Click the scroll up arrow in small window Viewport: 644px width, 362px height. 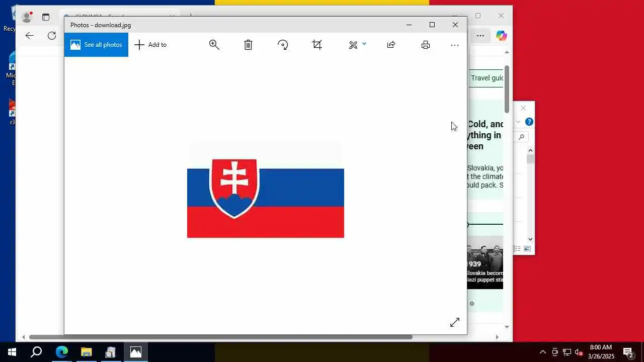[530, 150]
